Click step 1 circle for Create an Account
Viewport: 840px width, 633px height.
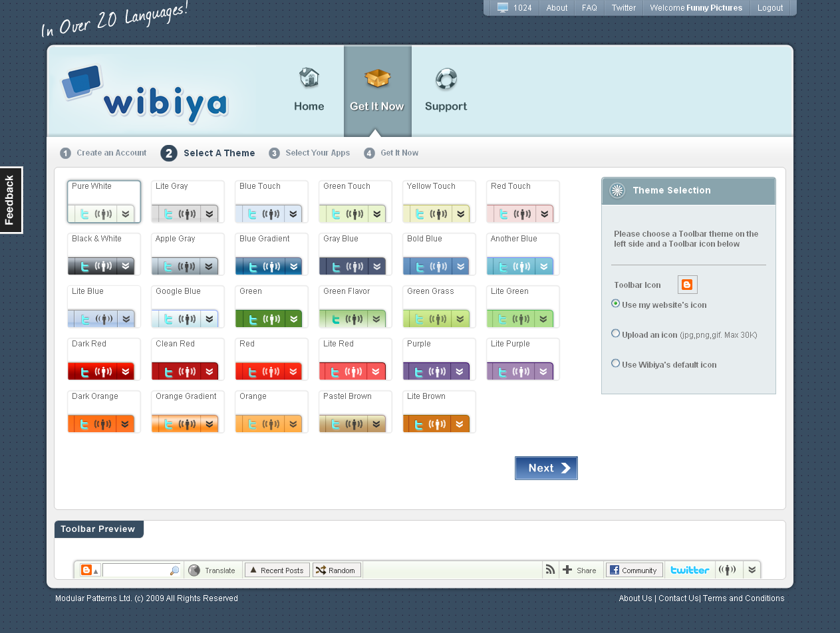65,154
